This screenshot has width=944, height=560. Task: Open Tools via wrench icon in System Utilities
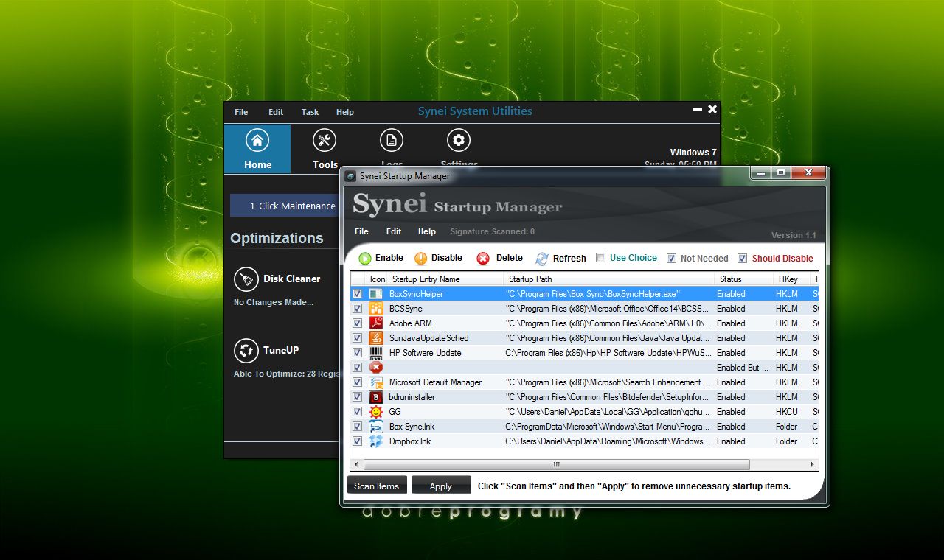pyautogui.click(x=324, y=140)
